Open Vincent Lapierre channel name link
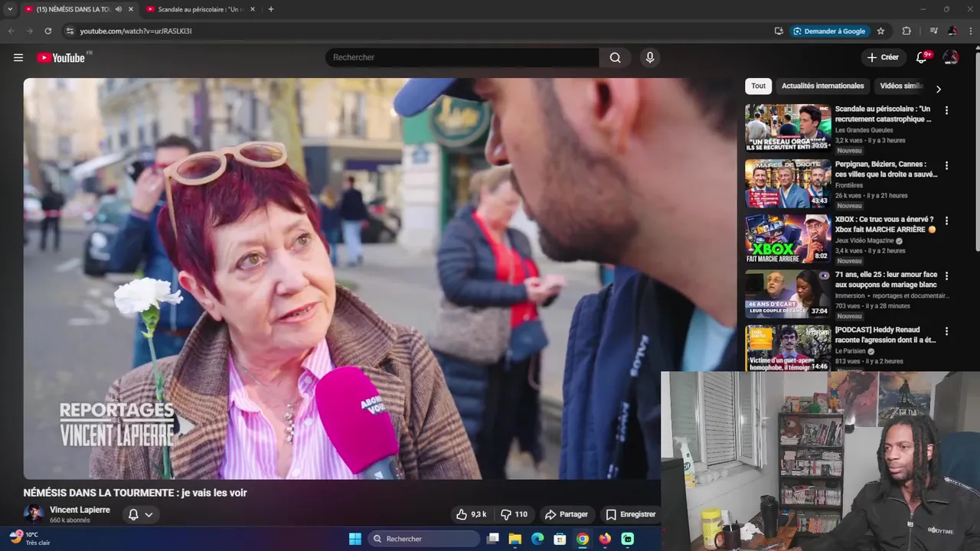This screenshot has width=980, height=551. (x=80, y=510)
